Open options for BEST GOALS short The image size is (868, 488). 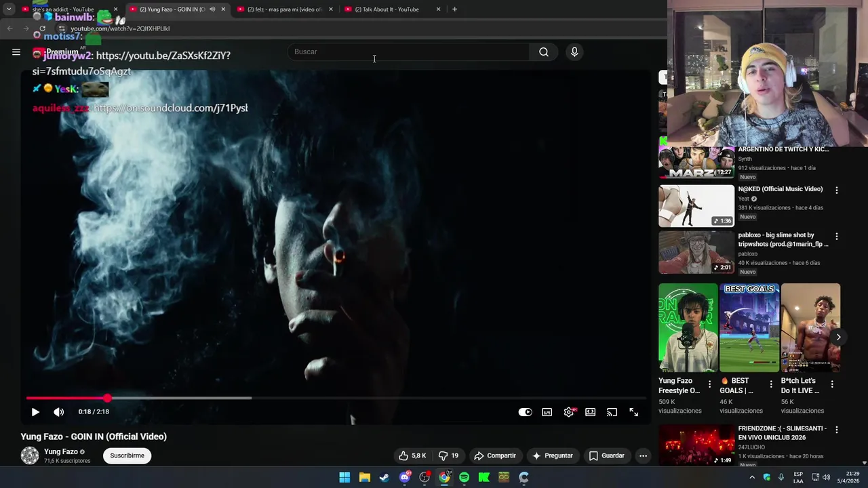pos(771,384)
